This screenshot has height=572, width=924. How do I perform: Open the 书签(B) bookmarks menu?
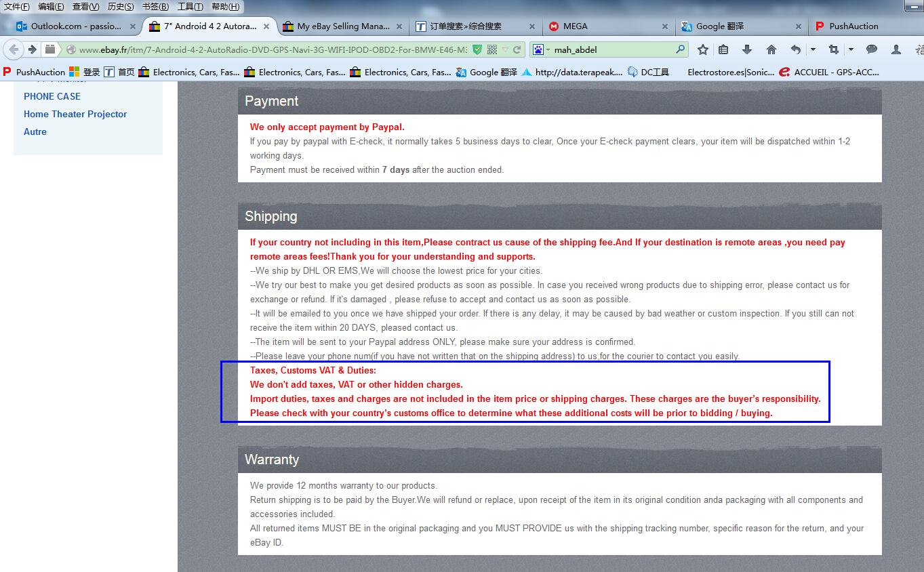pyautogui.click(x=155, y=7)
